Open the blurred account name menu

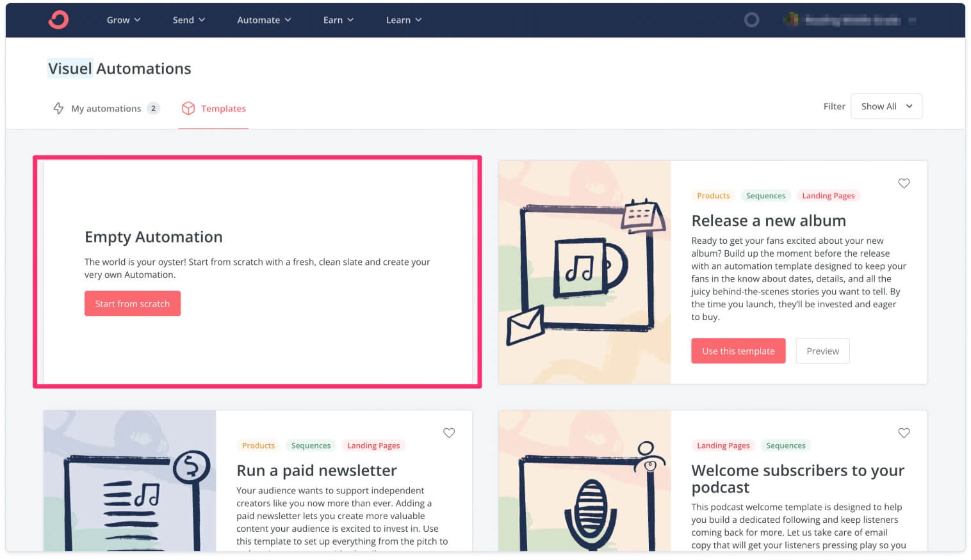point(850,20)
